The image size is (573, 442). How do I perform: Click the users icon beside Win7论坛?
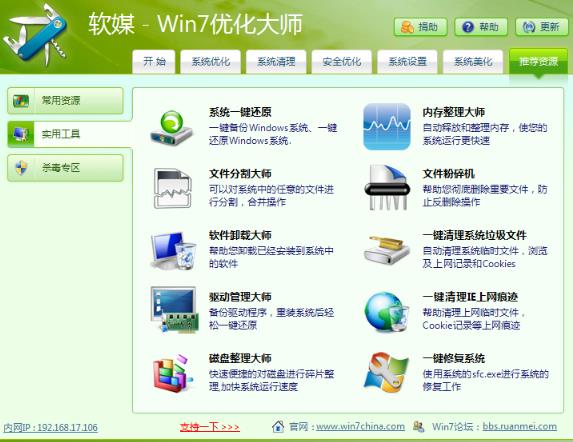point(418,426)
